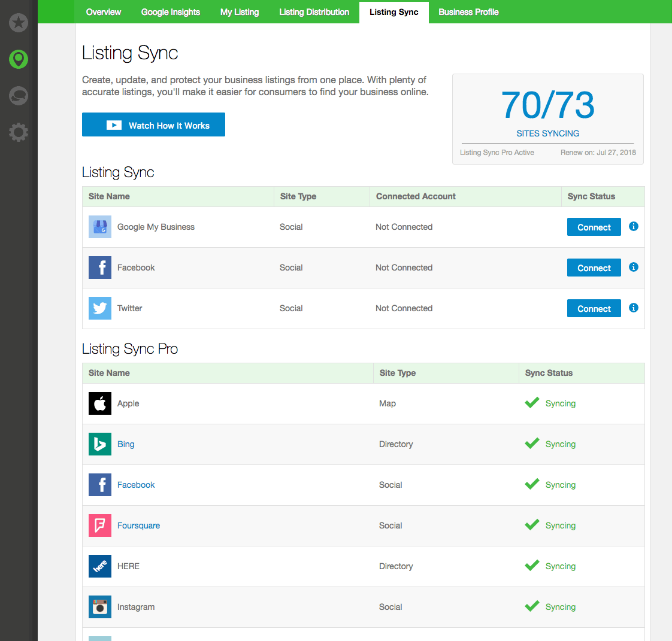Open the My Listing tab
This screenshot has width=672, height=641.
240,12
